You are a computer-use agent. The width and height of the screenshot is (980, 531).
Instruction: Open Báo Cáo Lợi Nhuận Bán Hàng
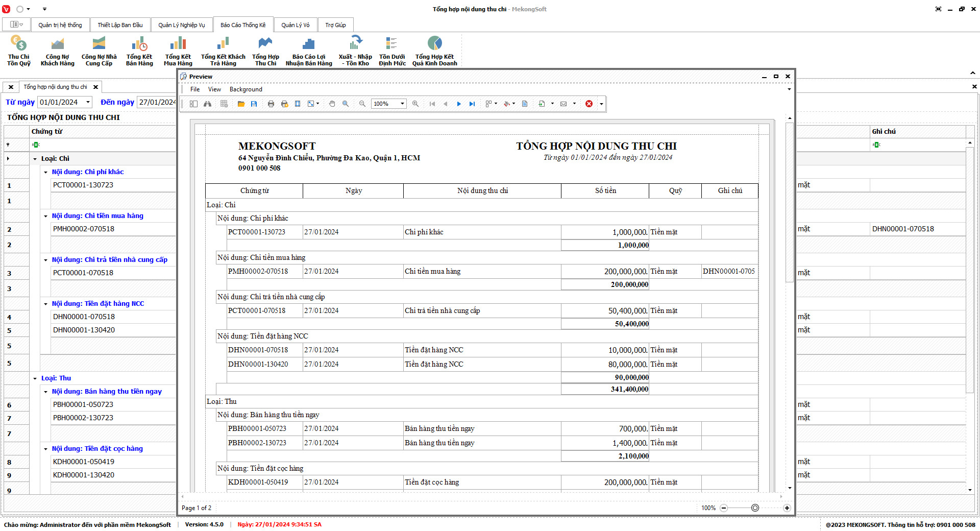[309, 51]
